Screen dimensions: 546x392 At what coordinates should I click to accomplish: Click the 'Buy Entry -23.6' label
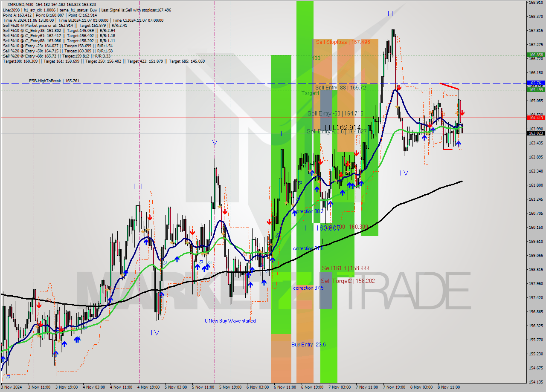(308, 344)
